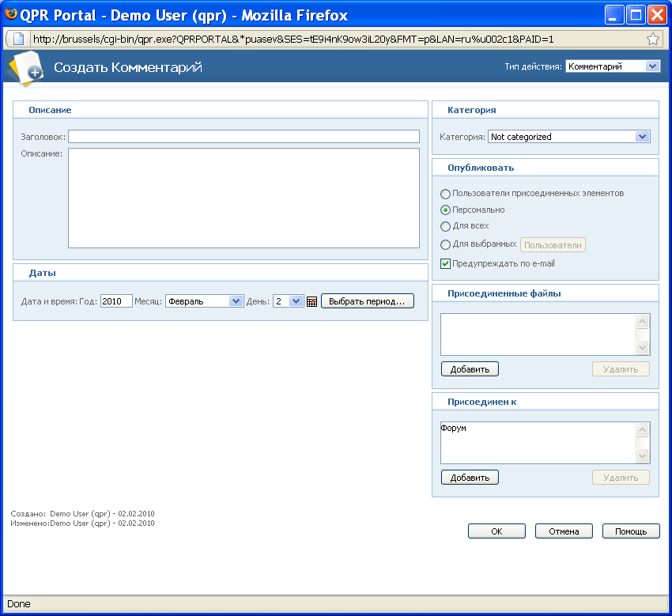Click the Отмена button

(x=564, y=531)
